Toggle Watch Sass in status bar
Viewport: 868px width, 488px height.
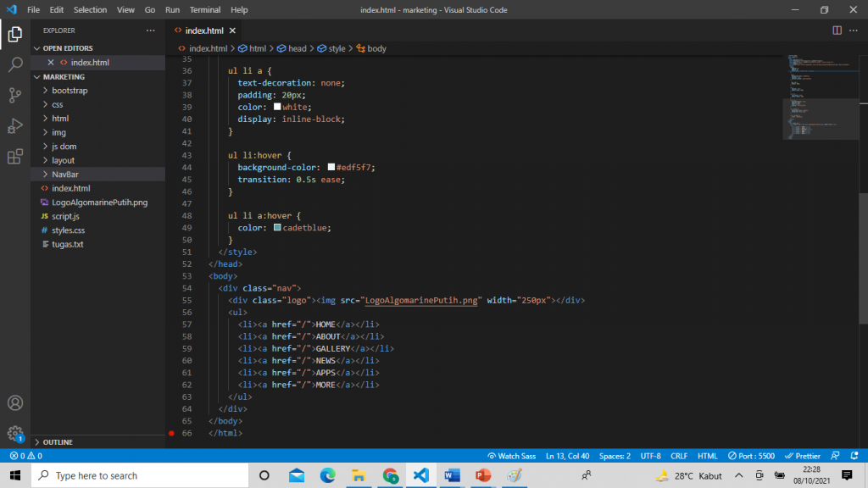(511, 456)
